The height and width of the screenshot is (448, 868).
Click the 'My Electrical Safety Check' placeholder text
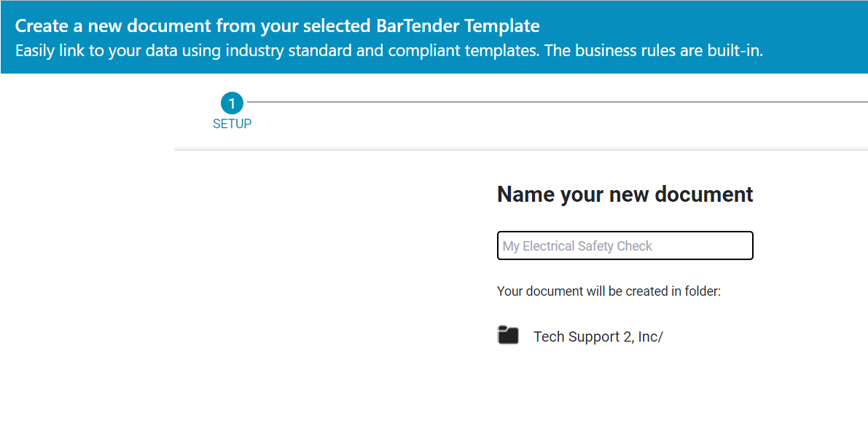point(577,246)
